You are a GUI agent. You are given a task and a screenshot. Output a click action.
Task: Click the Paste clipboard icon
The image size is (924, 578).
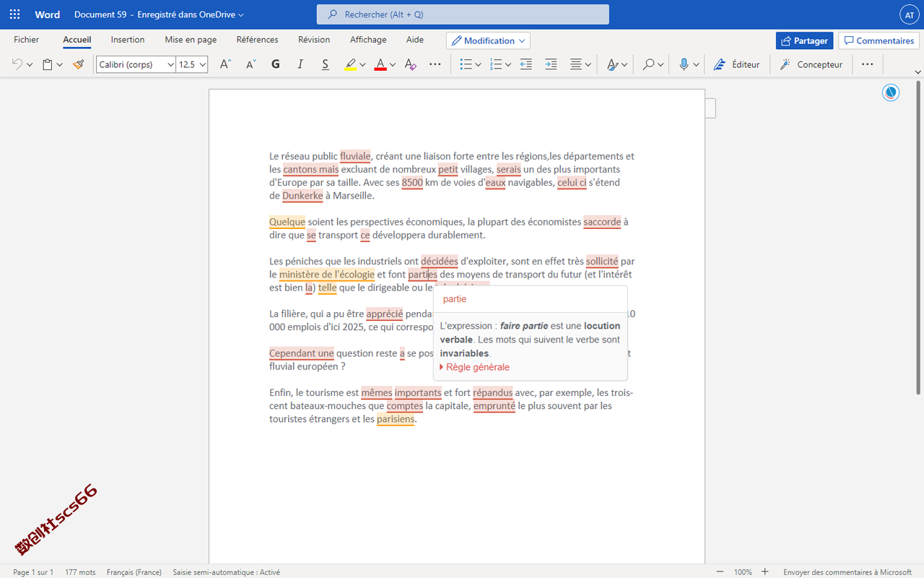click(48, 64)
